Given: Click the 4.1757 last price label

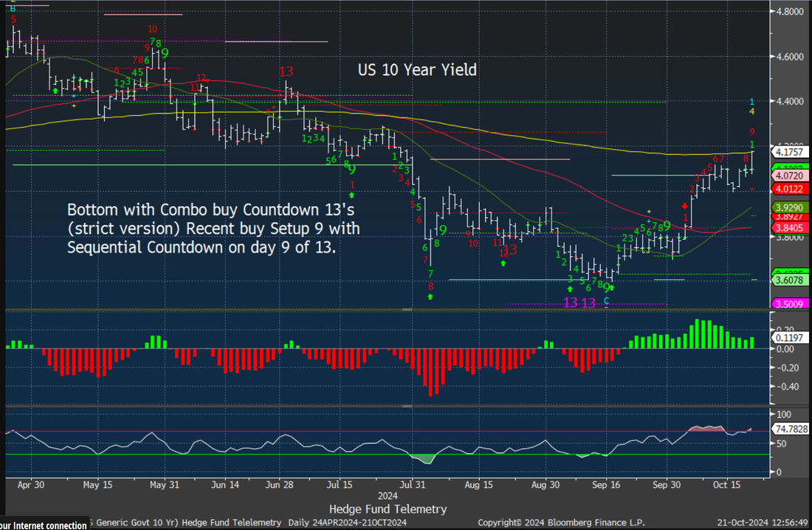Looking at the screenshot, I should [x=789, y=152].
